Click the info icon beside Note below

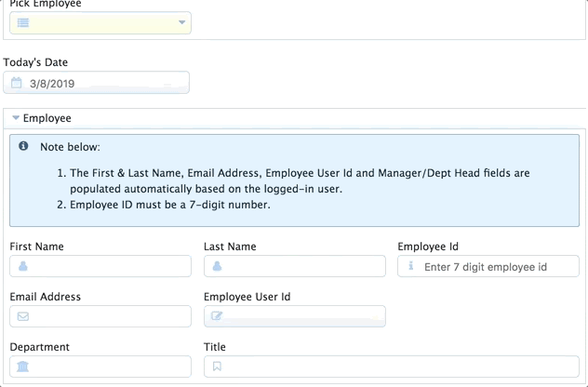(23, 146)
